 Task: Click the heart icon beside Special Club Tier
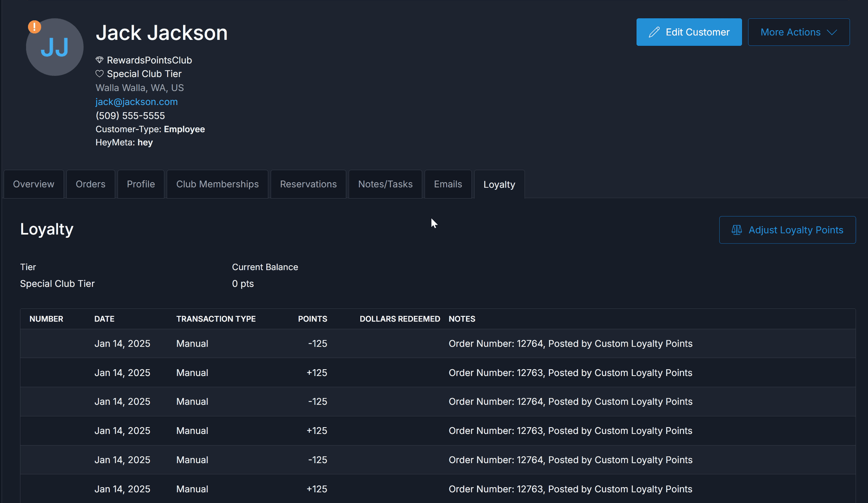(x=99, y=74)
